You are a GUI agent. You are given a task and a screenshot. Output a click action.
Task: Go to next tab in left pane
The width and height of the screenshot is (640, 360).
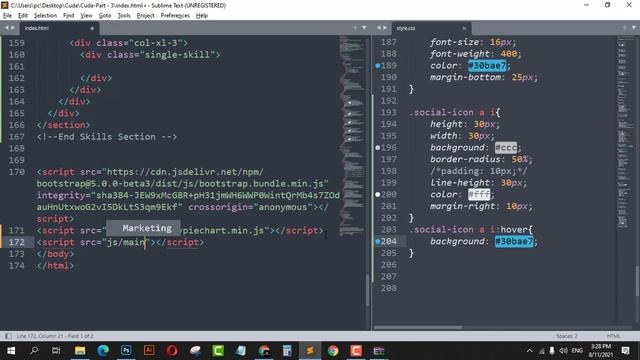point(13,28)
